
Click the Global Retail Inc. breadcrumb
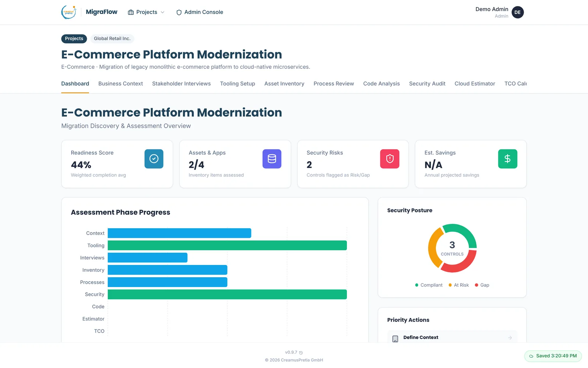(112, 39)
